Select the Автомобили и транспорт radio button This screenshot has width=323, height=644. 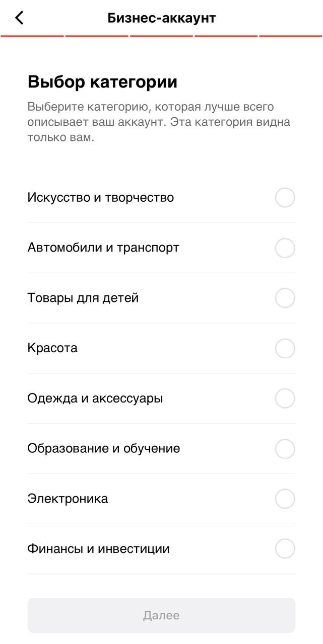click(x=285, y=248)
